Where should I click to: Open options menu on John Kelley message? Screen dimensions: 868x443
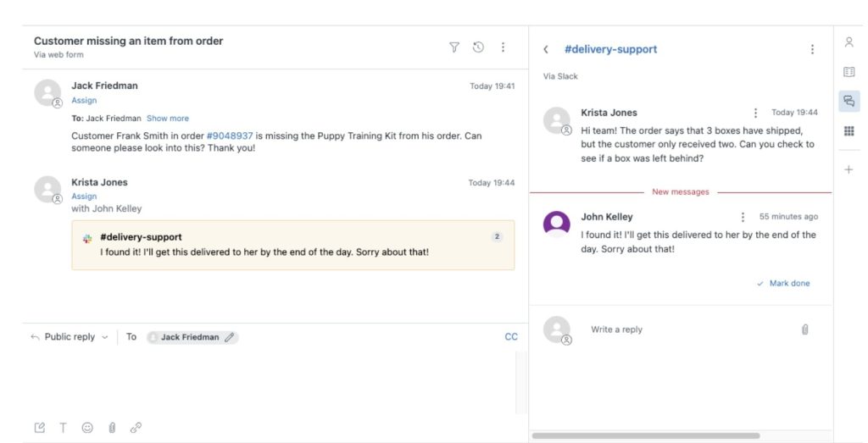pyautogui.click(x=743, y=218)
